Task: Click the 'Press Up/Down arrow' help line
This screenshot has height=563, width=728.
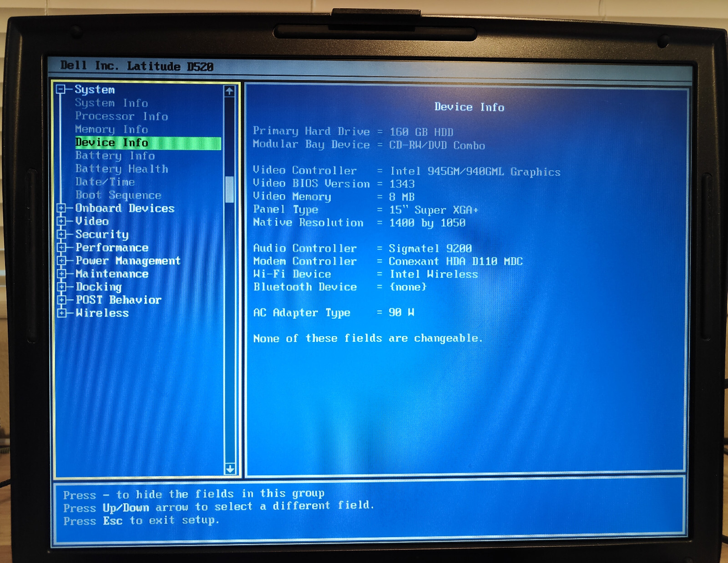Action: pos(218,507)
